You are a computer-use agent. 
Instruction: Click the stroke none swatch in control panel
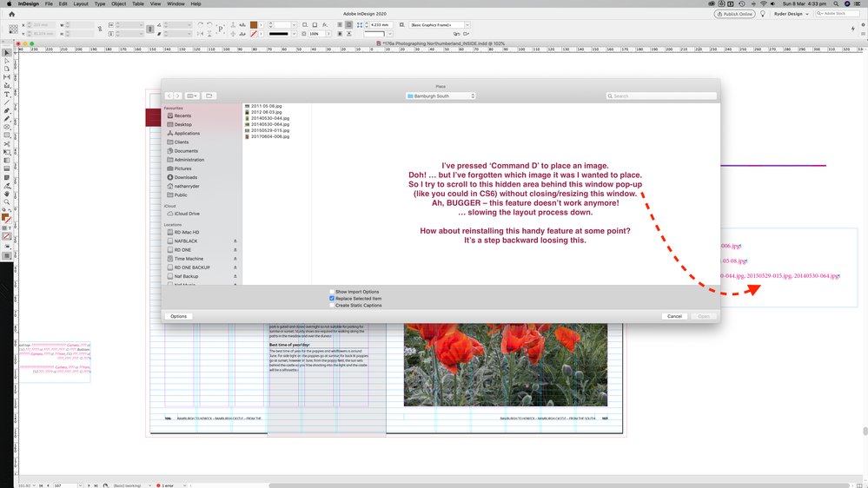pyautogui.click(x=254, y=34)
